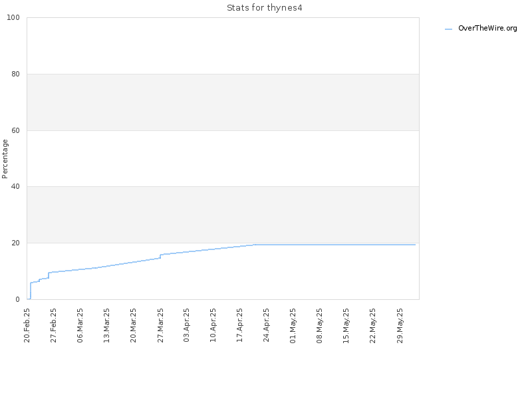The height and width of the screenshot is (399, 532).
Task: Click the 20 percent y-axis tick label
Action: (x=15, y=243)
